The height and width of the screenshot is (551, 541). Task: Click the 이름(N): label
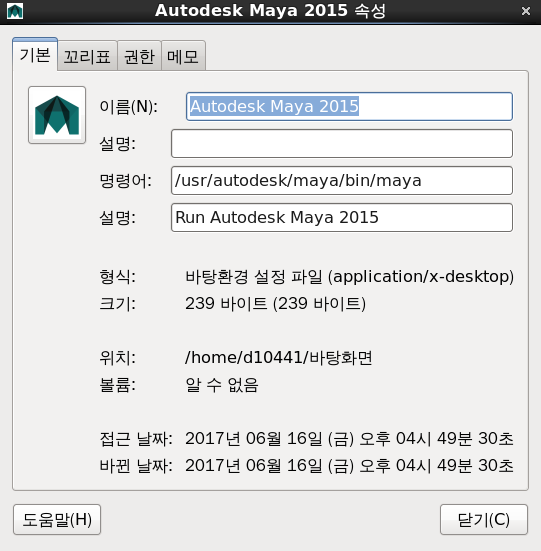[129, 106]
